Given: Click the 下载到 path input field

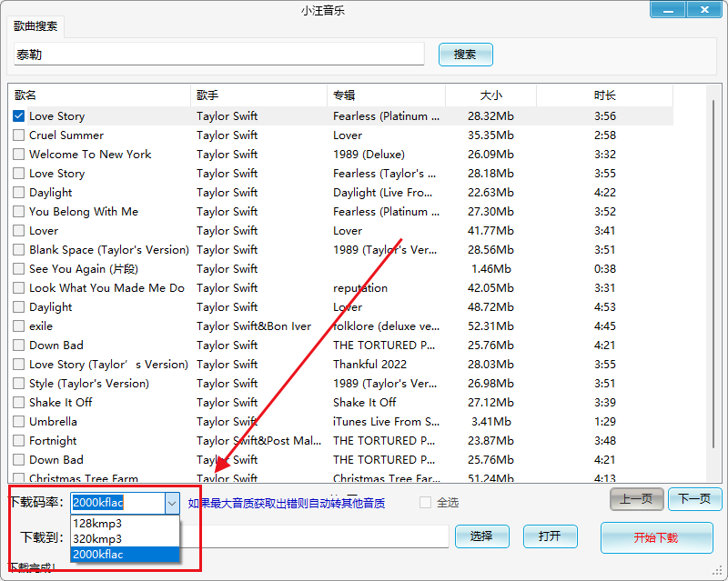Looking at the screenshot, I should click(x=314, y=536).
